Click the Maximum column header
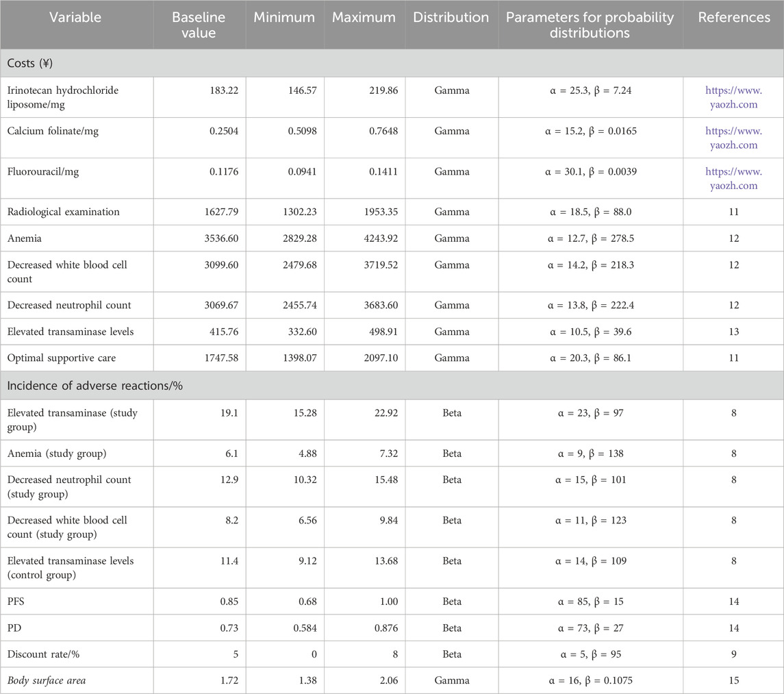The height and width of the screenshot is (694, 784). click(x=364, y=17)
